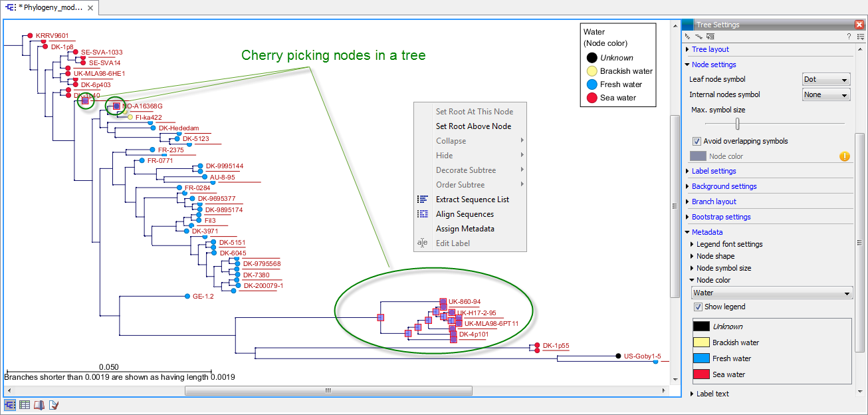Switch to the table view icon
Image resolution: width=868 pixels, height=415 pixels.
coord(25,404)
